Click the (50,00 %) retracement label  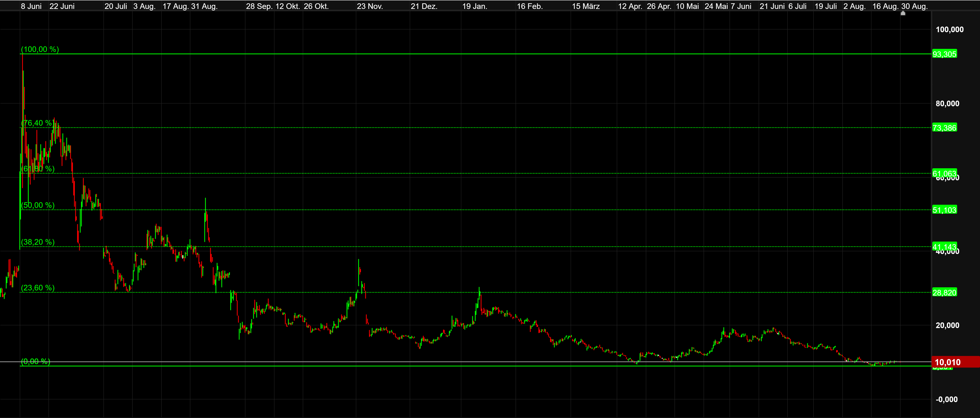tap(37, 205)
